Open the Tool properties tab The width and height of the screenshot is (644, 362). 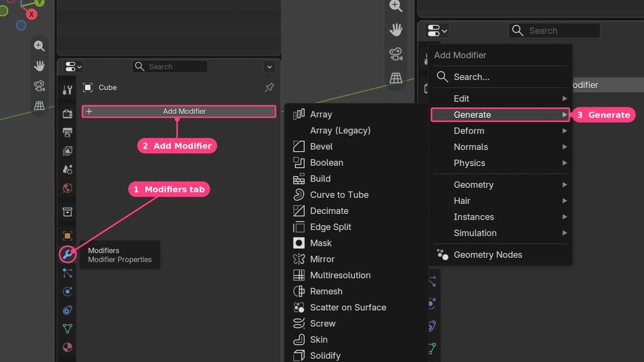[x=67, y=90]
